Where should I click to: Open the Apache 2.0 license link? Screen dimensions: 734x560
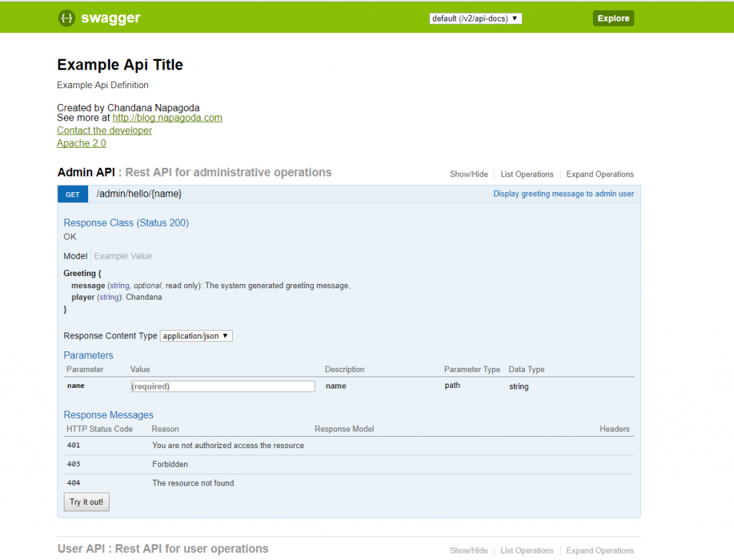82,143
